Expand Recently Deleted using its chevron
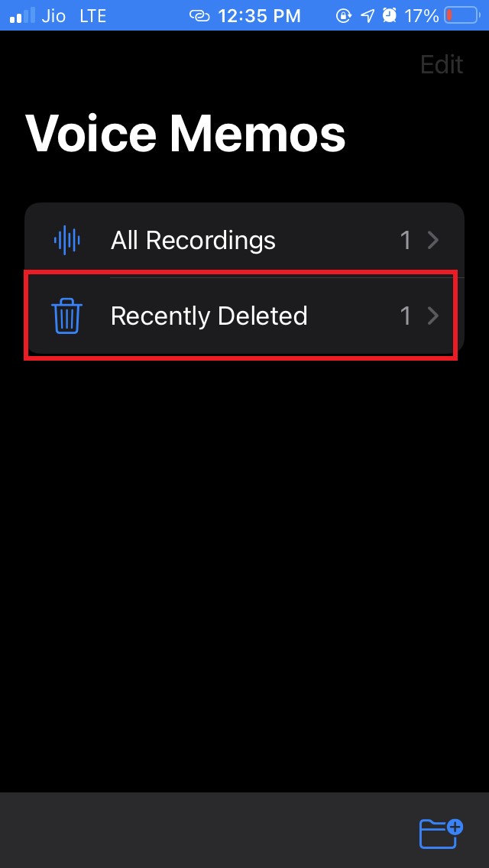The image size is (489, 868). coord(433,316)
